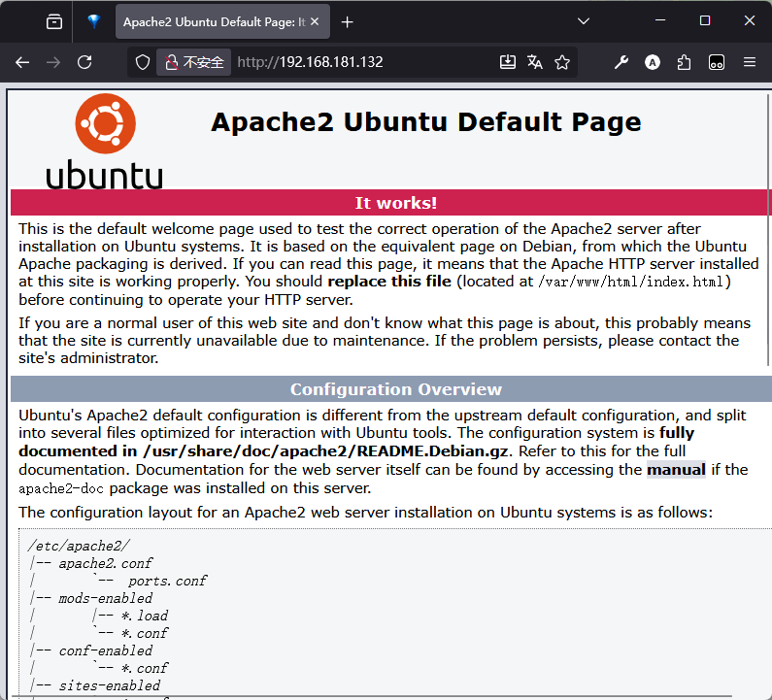Viewport: 772px width, 700px height.
Task: Click the pinned gem tab
Action: click(x=93, y=21)
